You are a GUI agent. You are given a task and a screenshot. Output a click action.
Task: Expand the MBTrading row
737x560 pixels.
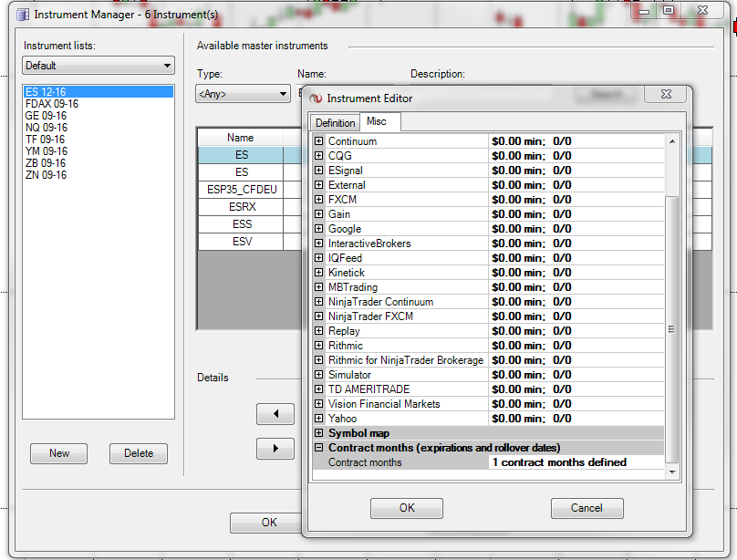coord(318,286)
